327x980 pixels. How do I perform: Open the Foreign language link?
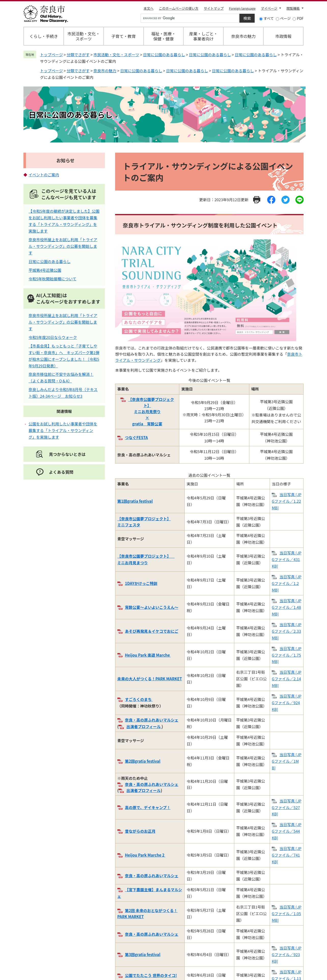pos(242,8)
